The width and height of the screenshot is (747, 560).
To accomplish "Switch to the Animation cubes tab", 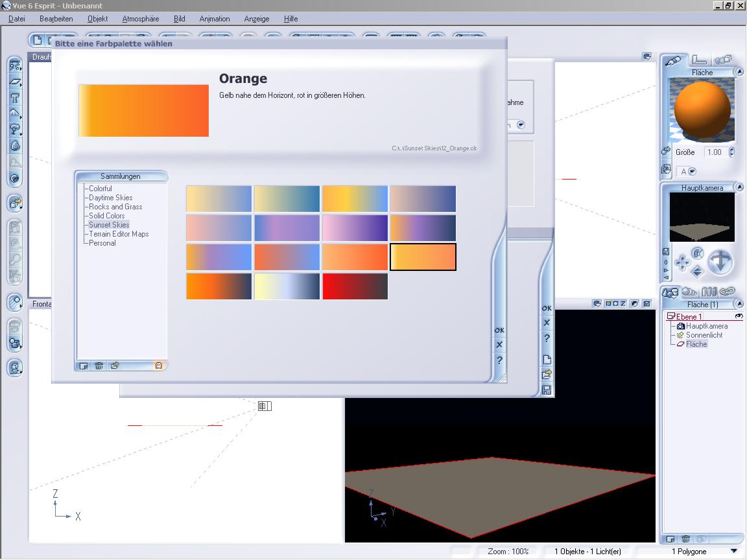I will [723, 60].
